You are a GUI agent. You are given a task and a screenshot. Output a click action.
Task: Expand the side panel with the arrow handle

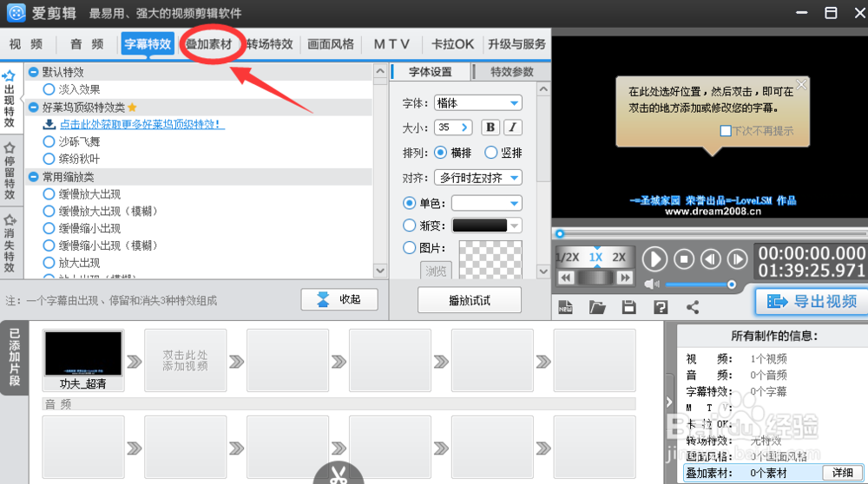point(668,402)
